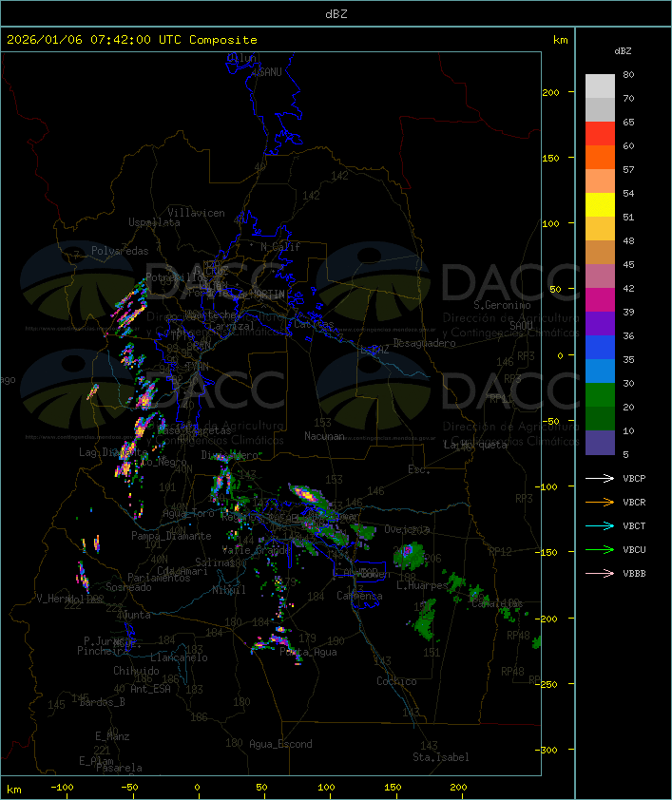The image size is (672, 800).
Task: Click the green VBCU arrow icon
Action: click(x=600, y=550)
